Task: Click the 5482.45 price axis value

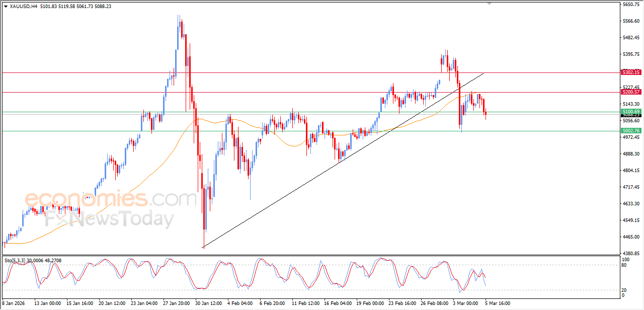Action: tap(631, 37)
